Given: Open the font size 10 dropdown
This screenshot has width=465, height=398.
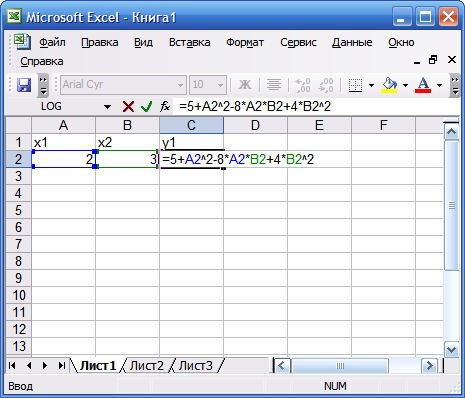Looking at the screenshot, I should pos(220,85).
